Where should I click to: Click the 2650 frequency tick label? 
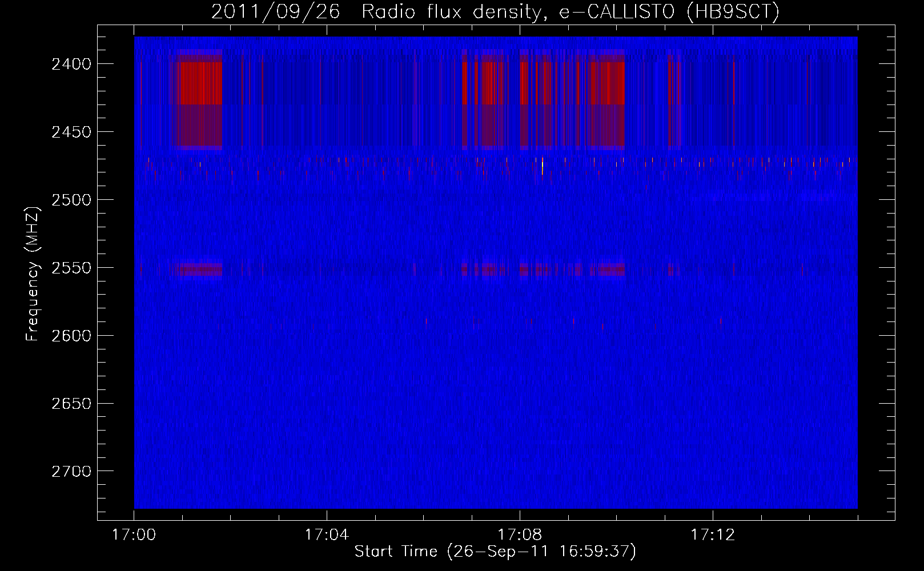point(71,404)
